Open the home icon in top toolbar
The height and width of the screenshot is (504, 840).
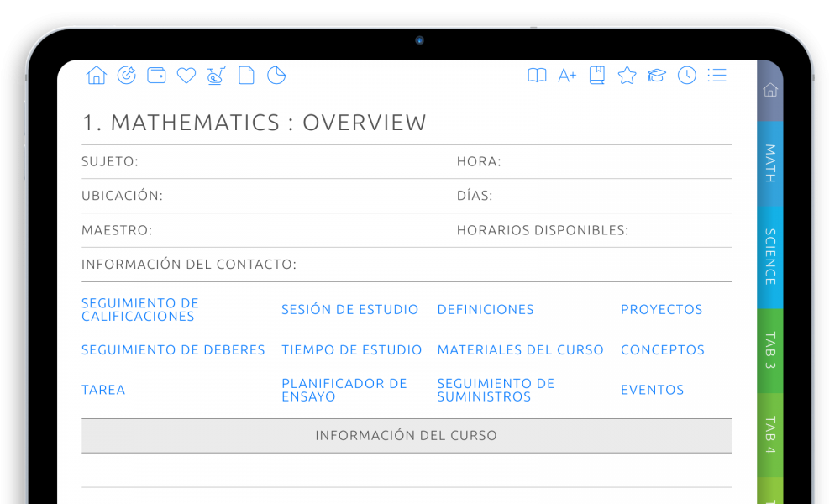[x=97, y=76]
